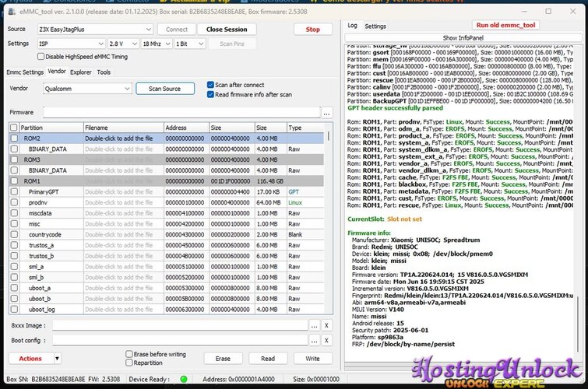Check the uboot_a partition checkbox
This screenshot has width=588, height=389.
click(x=14, y=288)
